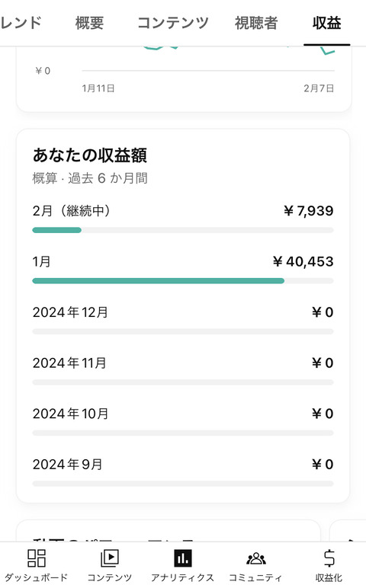Viewport: 366px width, 588px height.
Task: Switch to the コンテンツ tab at top
Action: (x=172, y=23)
